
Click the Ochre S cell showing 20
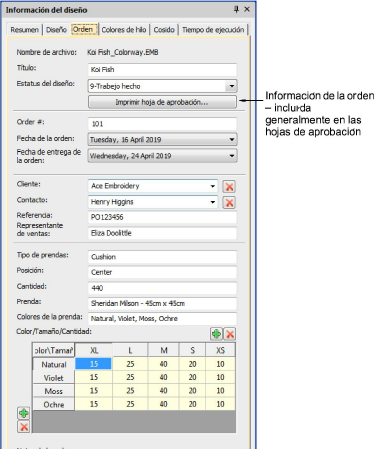pos(192,404)
